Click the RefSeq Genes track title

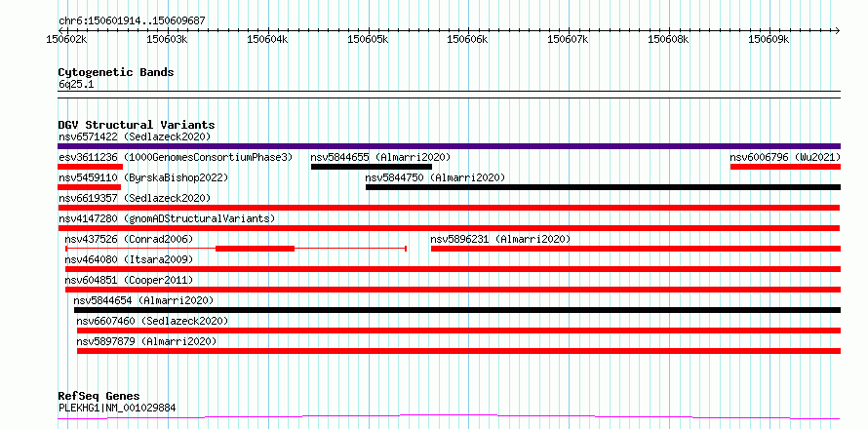[x=99, y=397]
